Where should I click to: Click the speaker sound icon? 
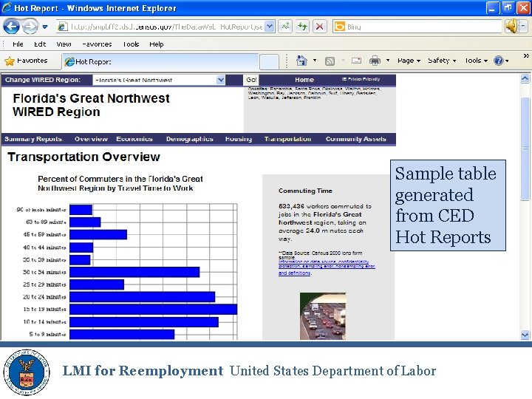tap(511, 26)
